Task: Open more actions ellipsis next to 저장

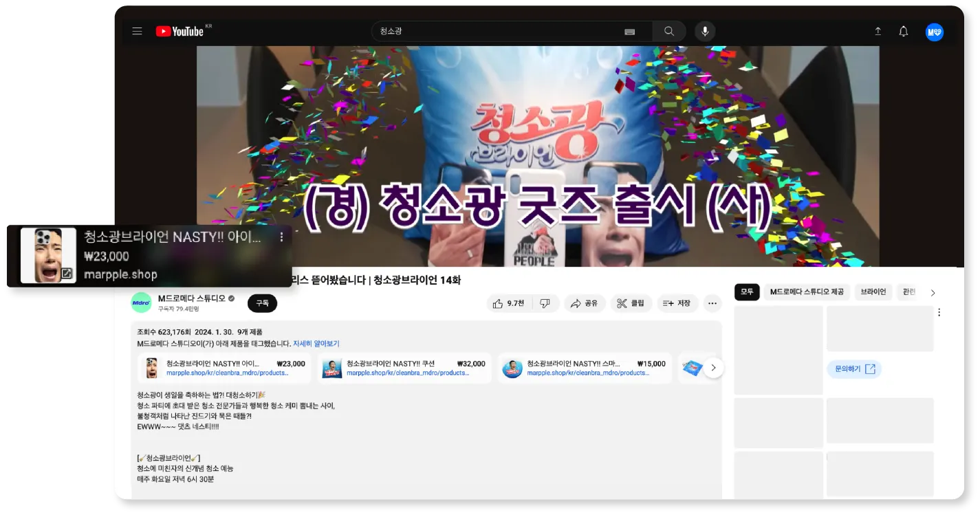Action: coord(712,303)
